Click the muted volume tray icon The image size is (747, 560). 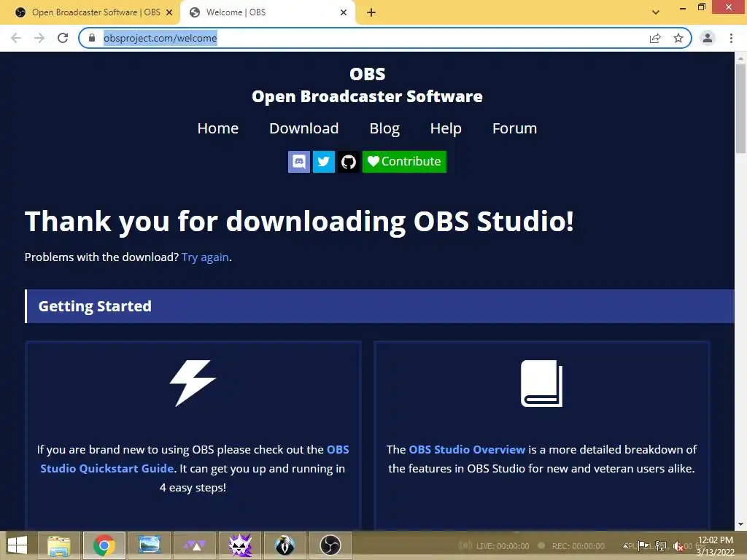pos(678,546)
